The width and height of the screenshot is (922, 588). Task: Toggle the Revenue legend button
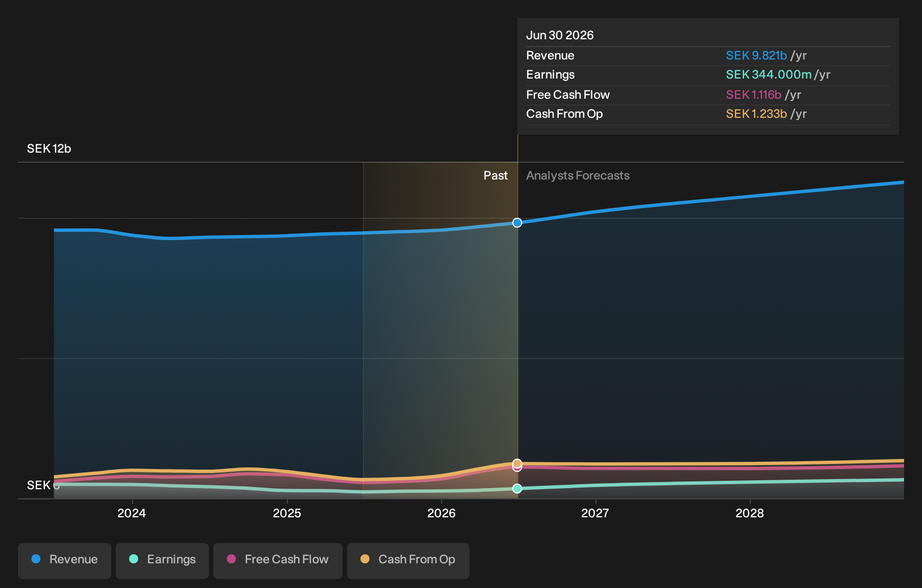pyautogui.click(x=65, y=561)
